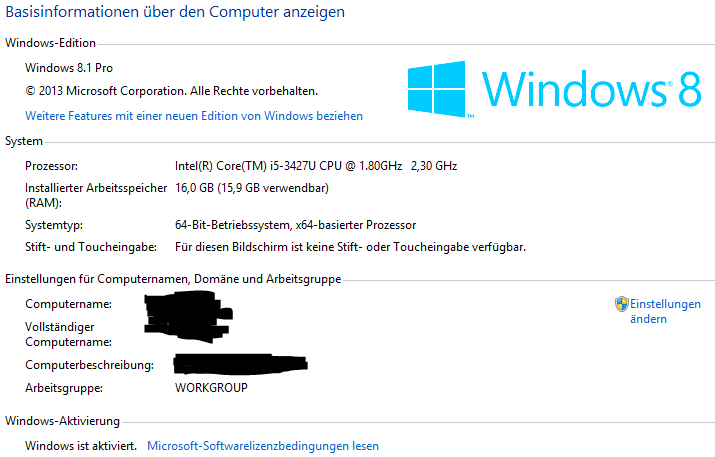Click the Windows-Aktivierung section header
The image size is (715, 457).
click(x=62, y=421)
